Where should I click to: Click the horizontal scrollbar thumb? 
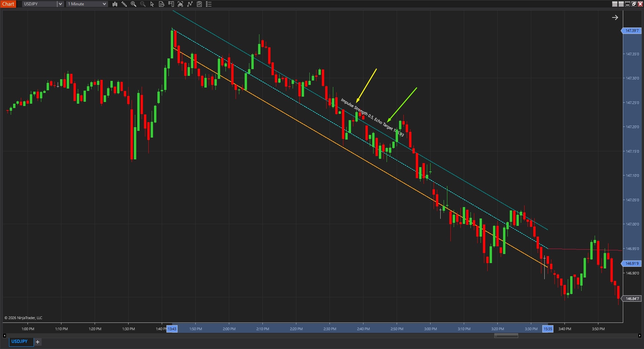(506, 336)
